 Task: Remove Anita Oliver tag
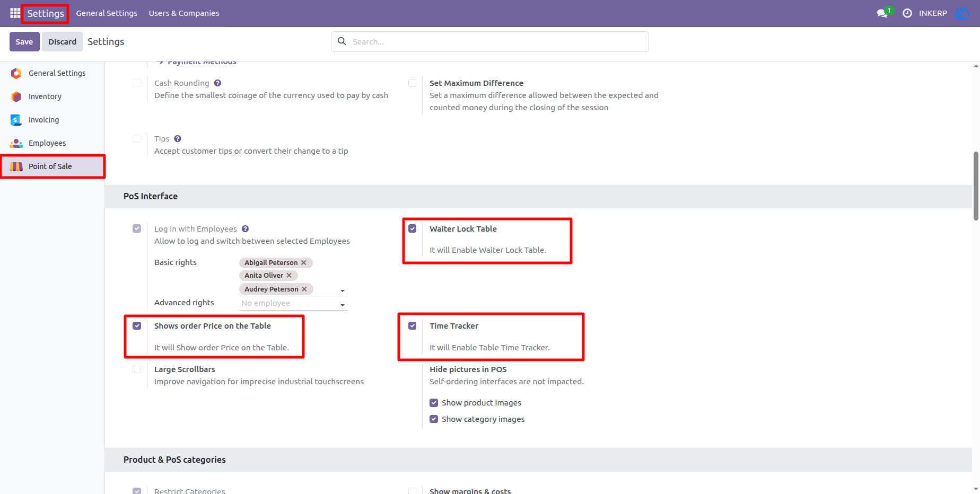(289, 276)
